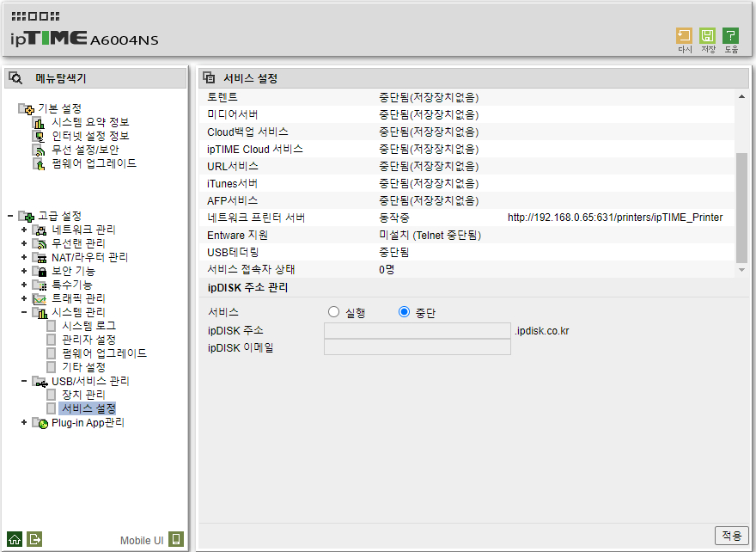The height and width of the screenshot is (552, 756).
Task: Collapse the USB/서비스 관리 tree node
Action: click(24, 381)
